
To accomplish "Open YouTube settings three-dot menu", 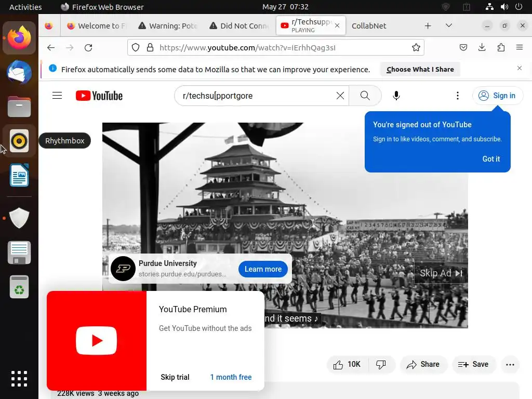I will point(458,96).
